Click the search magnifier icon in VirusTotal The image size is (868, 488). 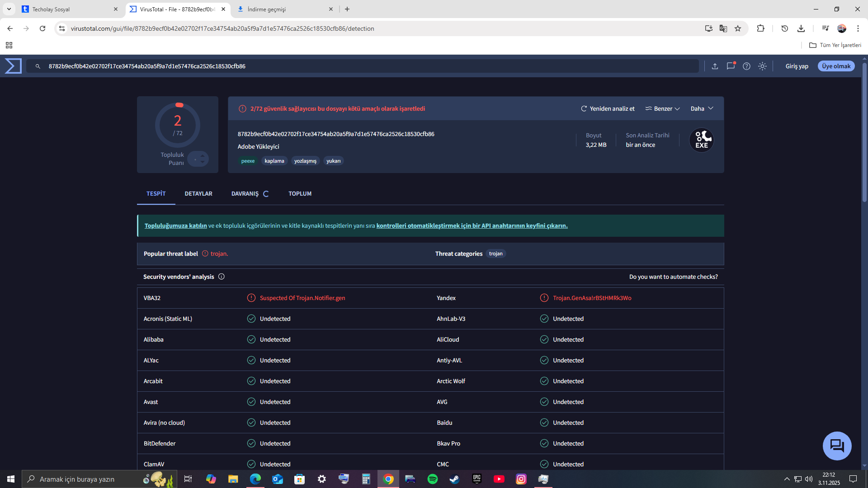(38, 66)
